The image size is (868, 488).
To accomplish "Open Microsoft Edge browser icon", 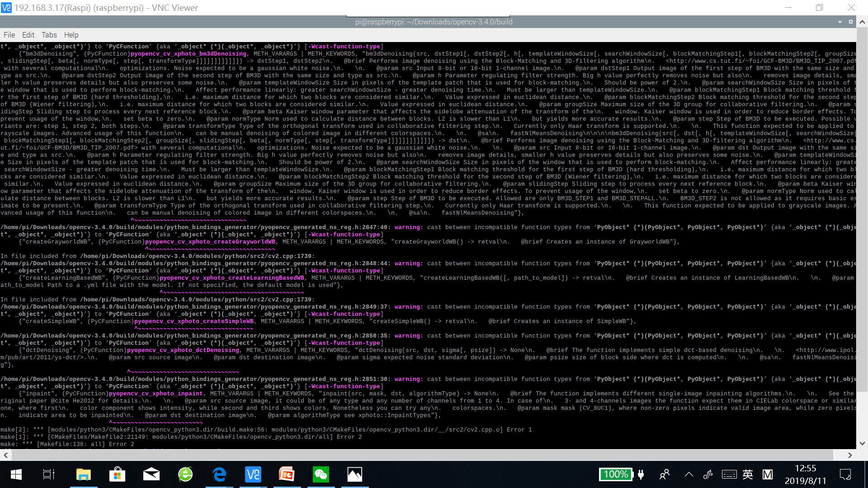I will coord(219,474).
